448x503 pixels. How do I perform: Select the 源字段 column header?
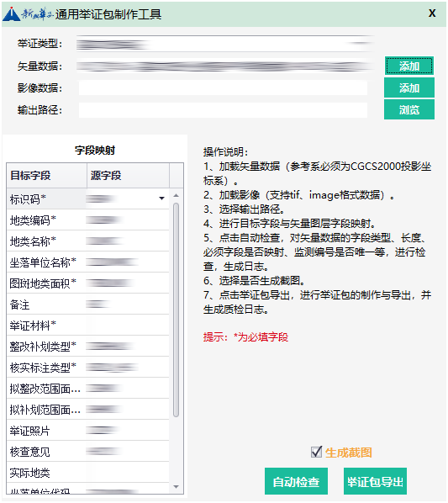pyautogui.click(x=129, y=176)
